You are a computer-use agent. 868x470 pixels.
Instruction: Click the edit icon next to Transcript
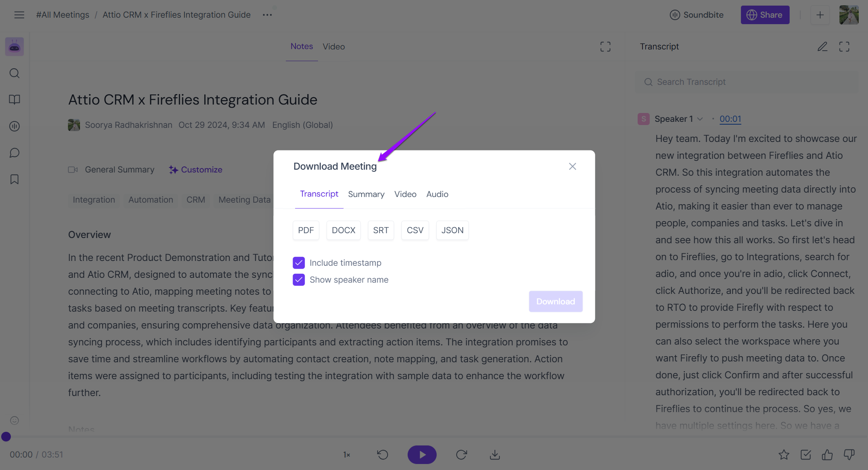[821, 46]
